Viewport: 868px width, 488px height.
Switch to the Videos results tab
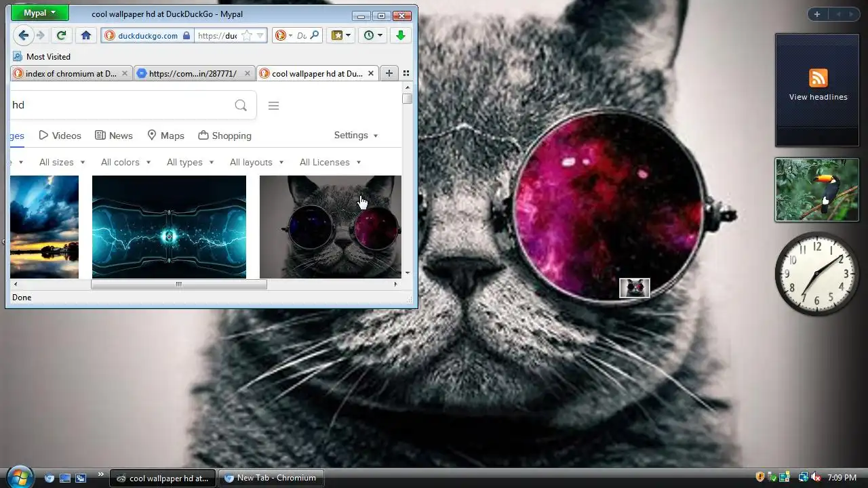(60, 136)
